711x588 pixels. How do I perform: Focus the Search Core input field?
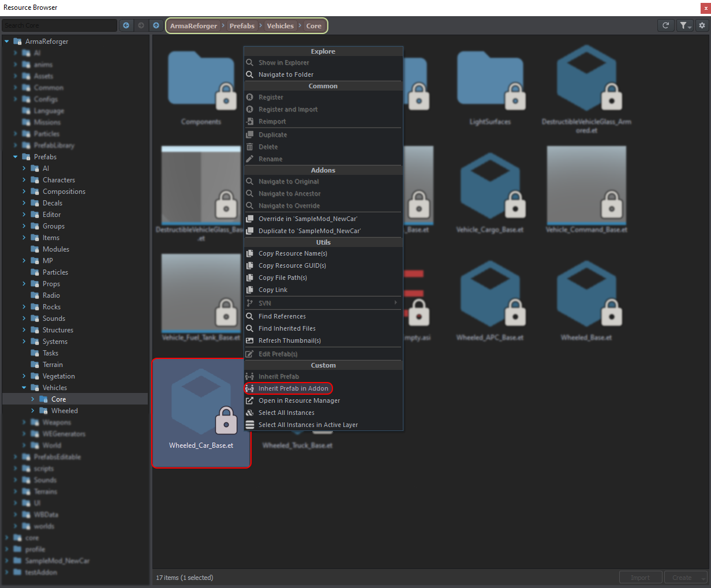pos(59,25)
